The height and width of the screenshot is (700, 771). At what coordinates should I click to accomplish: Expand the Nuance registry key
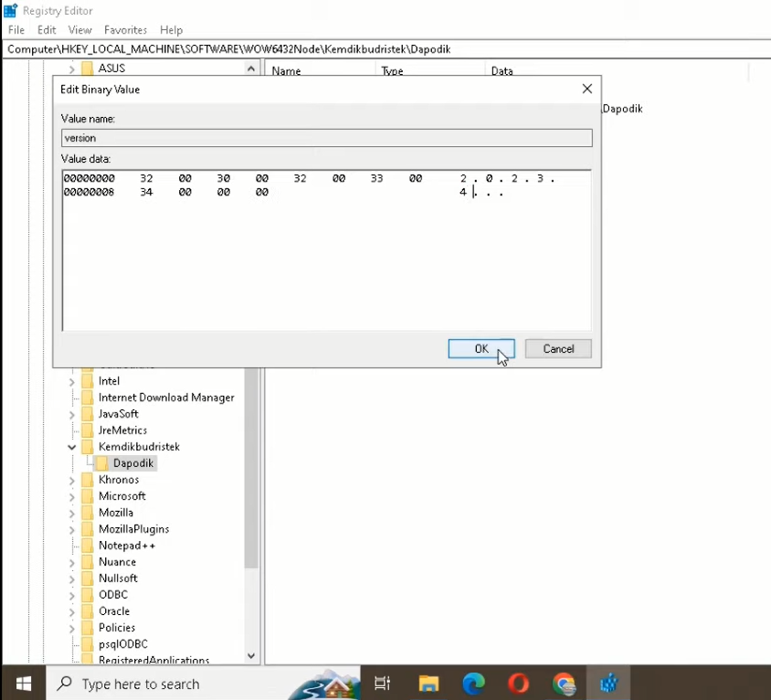pos(72,563)
